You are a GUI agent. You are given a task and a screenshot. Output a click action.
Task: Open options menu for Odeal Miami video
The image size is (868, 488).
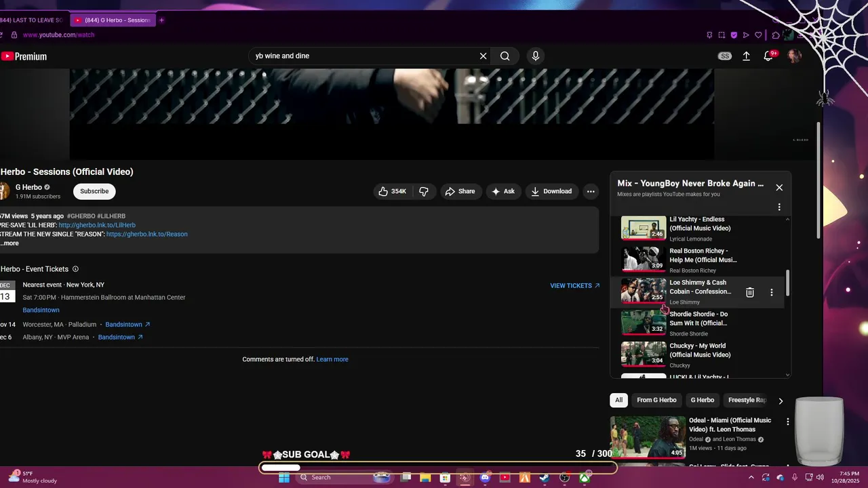tap(788, 422)
